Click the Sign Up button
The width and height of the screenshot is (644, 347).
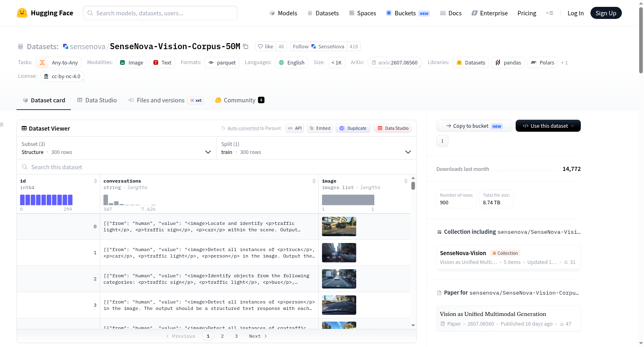(x=606, y=13)
